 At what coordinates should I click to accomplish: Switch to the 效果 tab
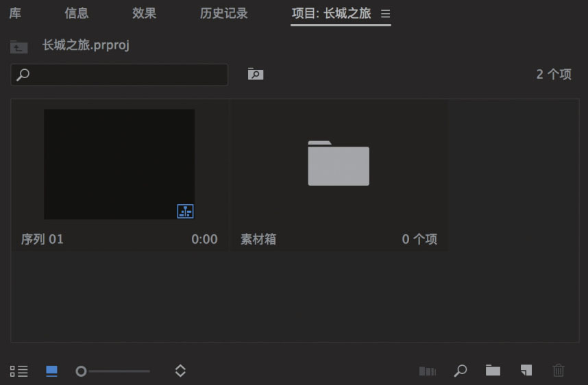144,13
